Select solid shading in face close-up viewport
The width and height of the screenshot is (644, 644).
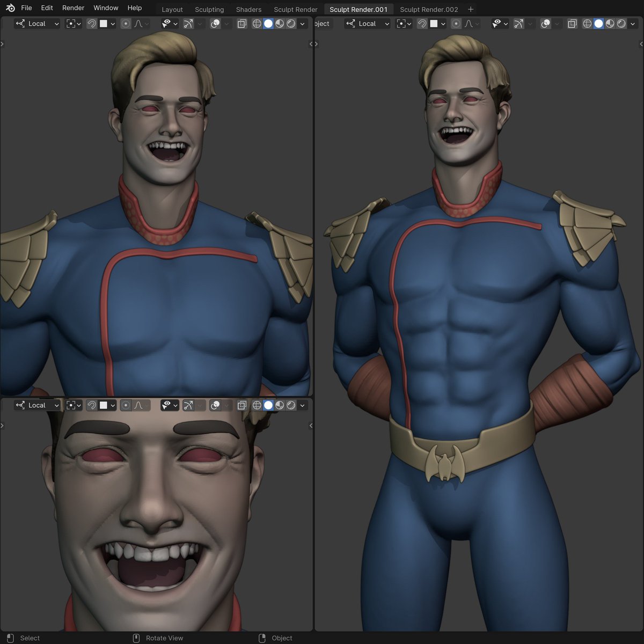(268, 405)
